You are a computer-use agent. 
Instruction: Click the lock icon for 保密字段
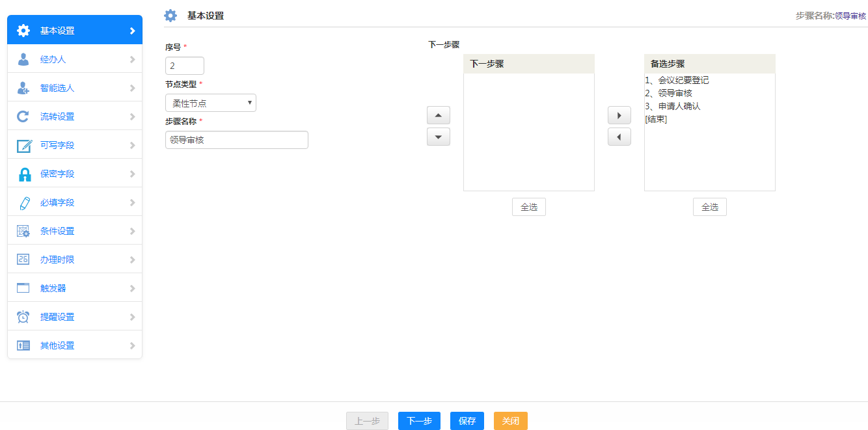(24, 174)
